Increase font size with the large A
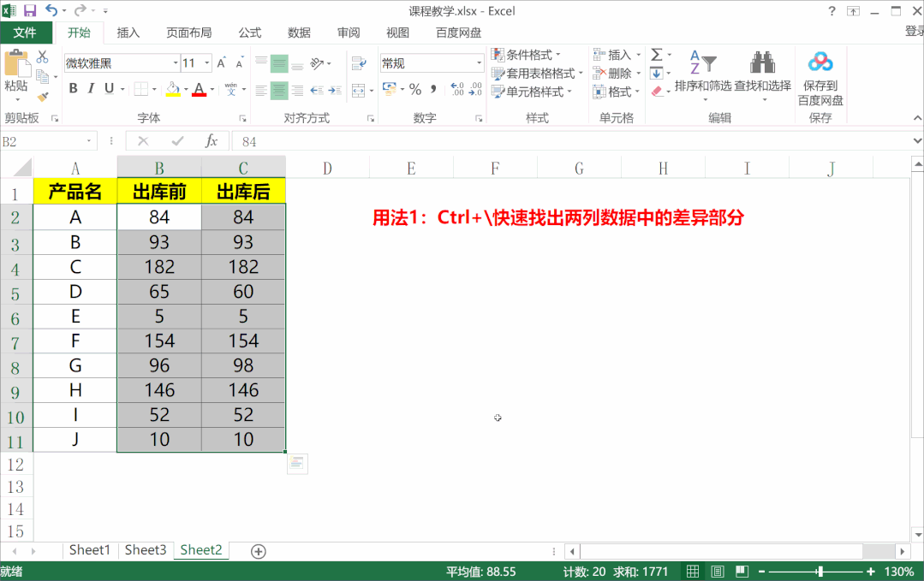Screen dimensions: 924x581 click(x=222, y=63)
